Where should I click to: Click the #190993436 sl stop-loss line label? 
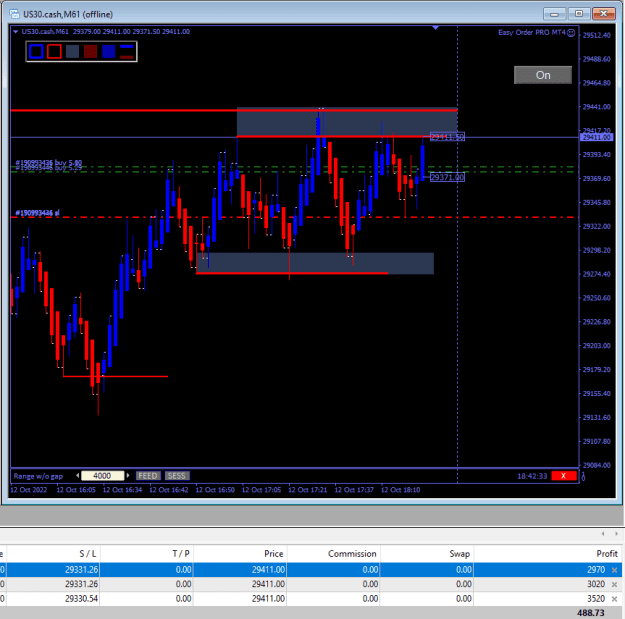click(37, 213)
